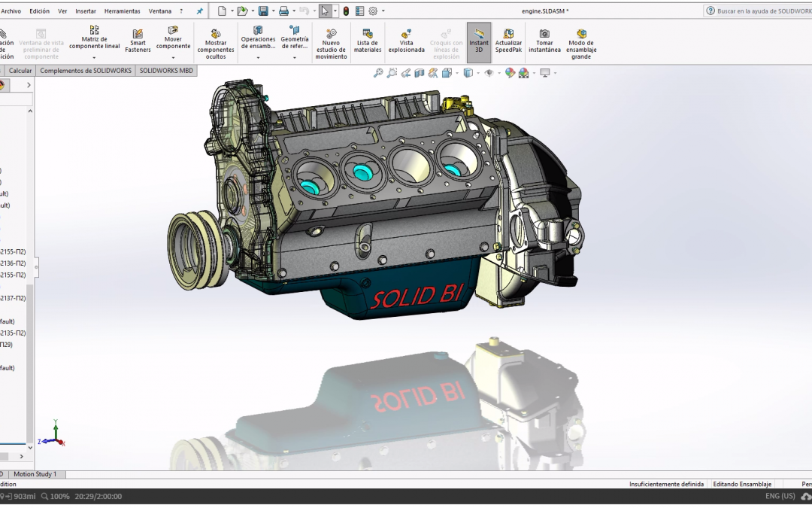Click Tomar instantánea camera button
This screenshot has width=812, height=508.
pyautogui.click(x=544, y=41)
